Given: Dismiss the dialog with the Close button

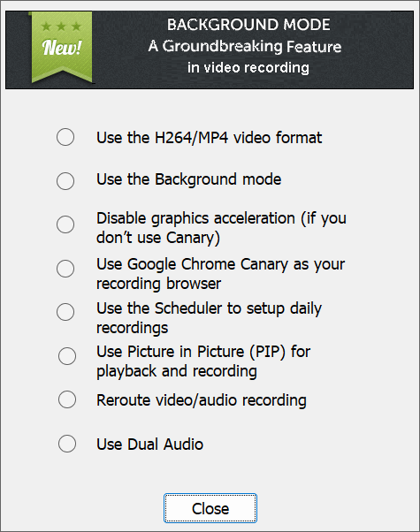Looking at the screenshot, I should (x=210, y=508).
